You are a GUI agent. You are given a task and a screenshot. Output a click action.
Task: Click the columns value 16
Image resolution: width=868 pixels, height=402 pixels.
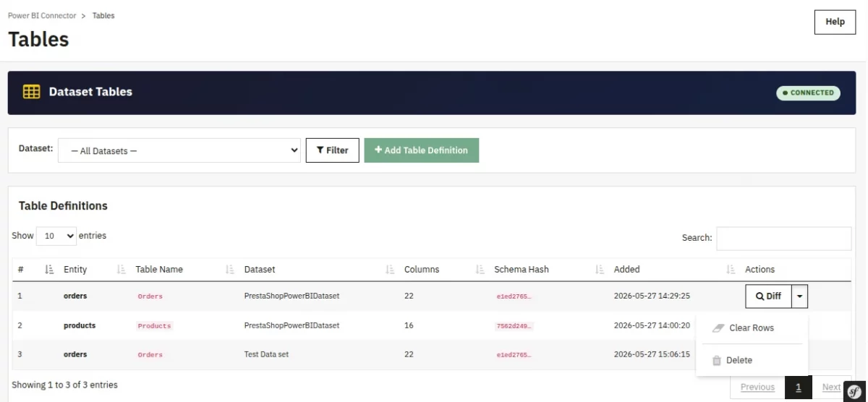409,325
